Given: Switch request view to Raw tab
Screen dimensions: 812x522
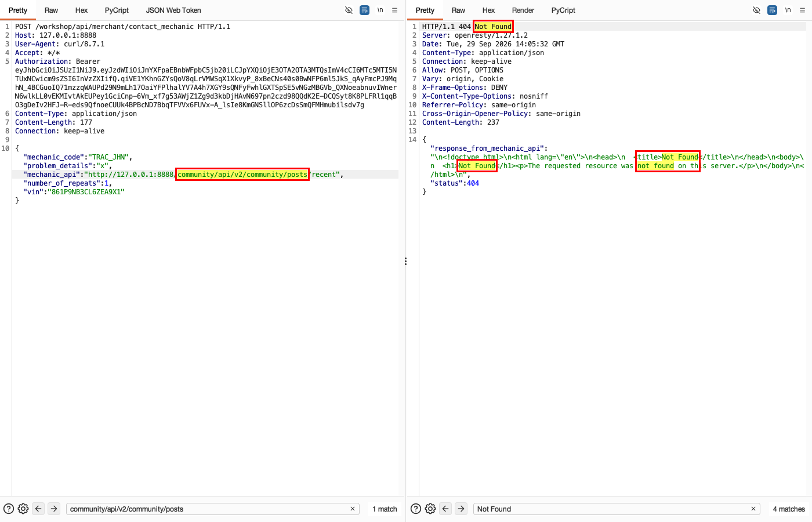Looking at the screenshot, I should tap(51, 10).
